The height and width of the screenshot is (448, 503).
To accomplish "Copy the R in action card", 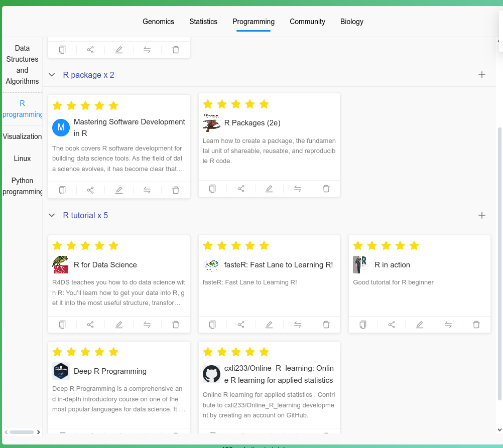I will point(363,325).
